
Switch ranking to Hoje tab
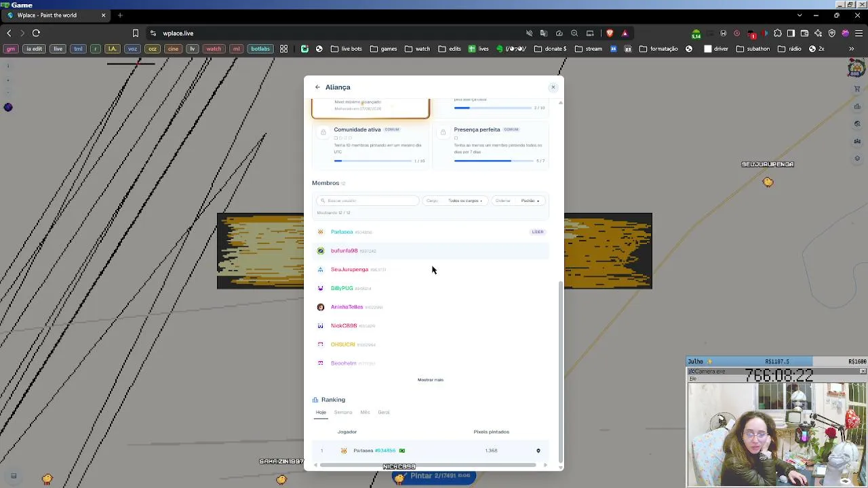click(321, 412)
